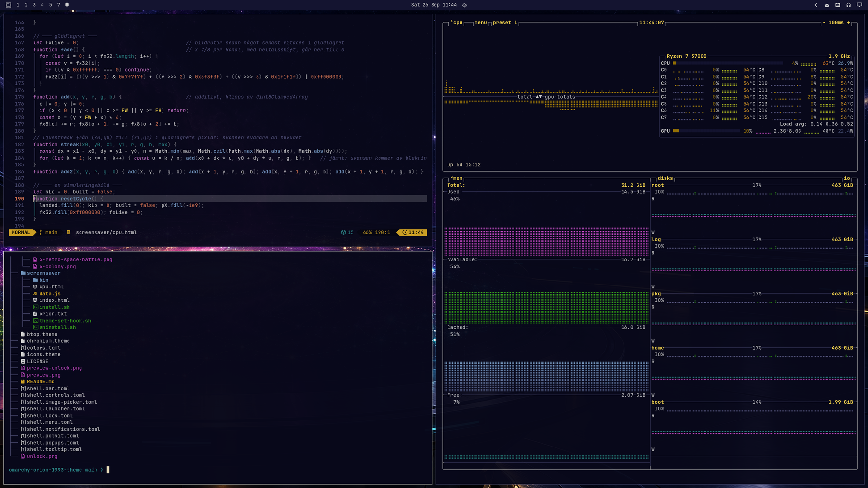Increase btop update interval with plus
The width and height of the screenshot is (868, 488).
[849, 23]
